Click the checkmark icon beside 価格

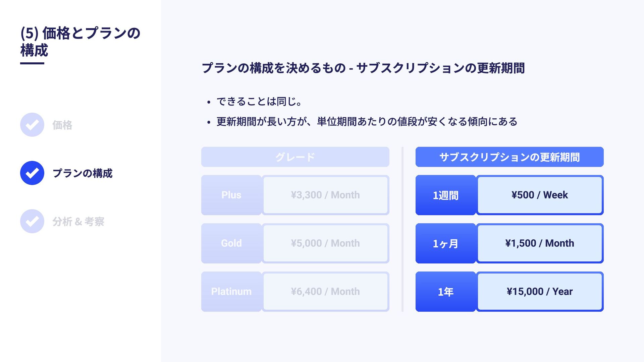(x=32, y=125)
